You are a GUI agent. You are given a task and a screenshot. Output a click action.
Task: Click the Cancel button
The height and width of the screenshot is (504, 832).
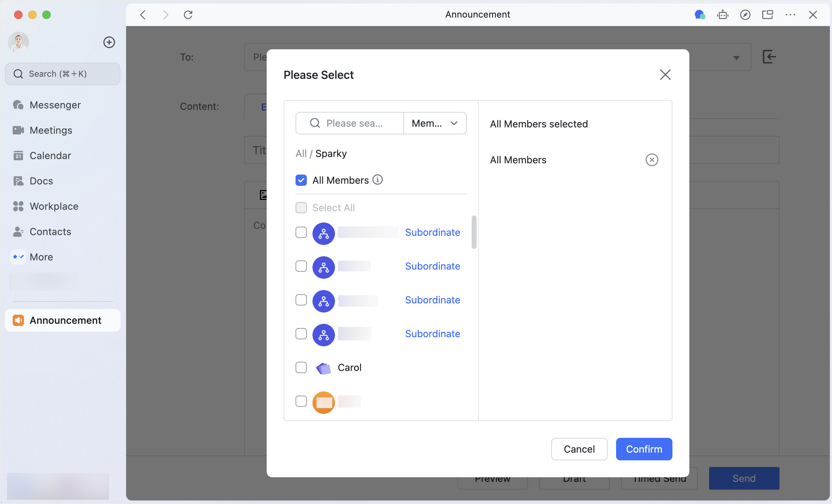click(x=579, y=449)
